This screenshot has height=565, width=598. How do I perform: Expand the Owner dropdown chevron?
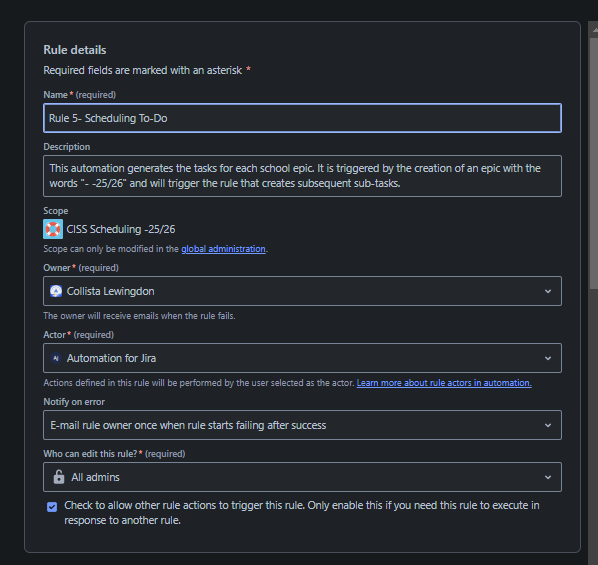[x=548, y=291]
